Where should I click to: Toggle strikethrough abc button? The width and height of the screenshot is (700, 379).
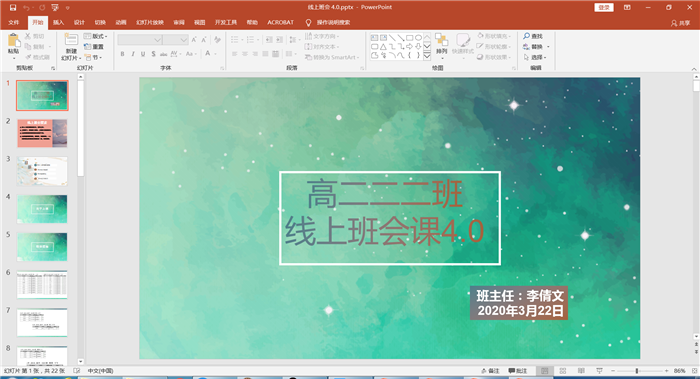point(163,54)
